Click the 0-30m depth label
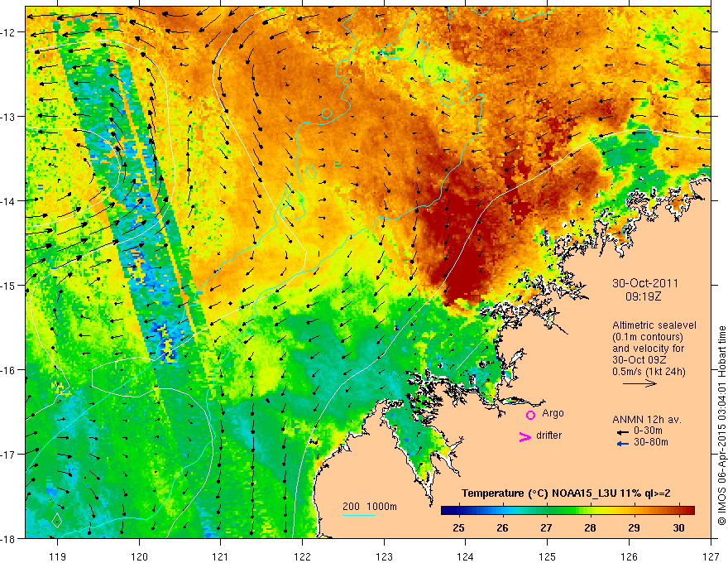The height and width of the screenshot is (563, 728). 648,431
